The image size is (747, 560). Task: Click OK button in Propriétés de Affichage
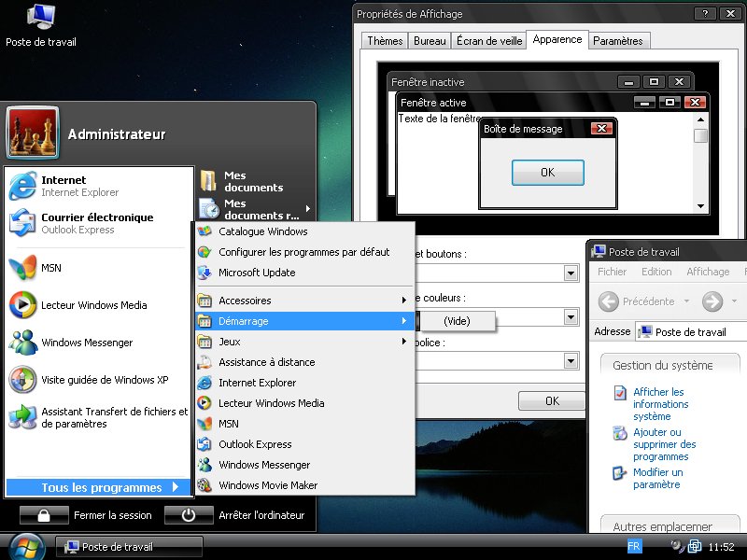point(551,400)
